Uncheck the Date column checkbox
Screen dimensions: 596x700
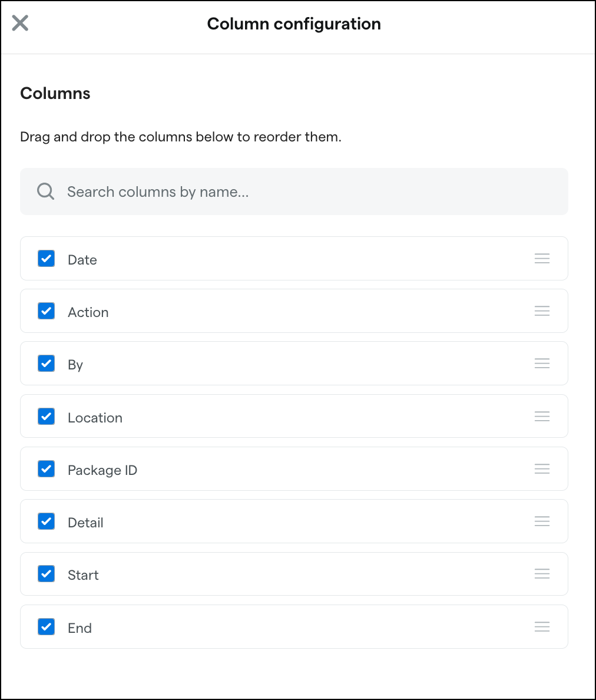47,259
